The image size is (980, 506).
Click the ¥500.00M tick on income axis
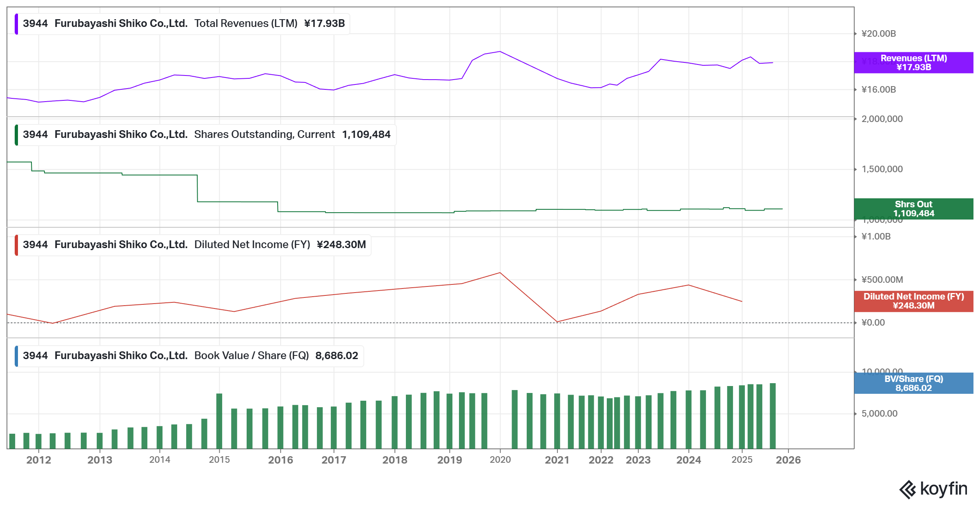click(882, 280)
